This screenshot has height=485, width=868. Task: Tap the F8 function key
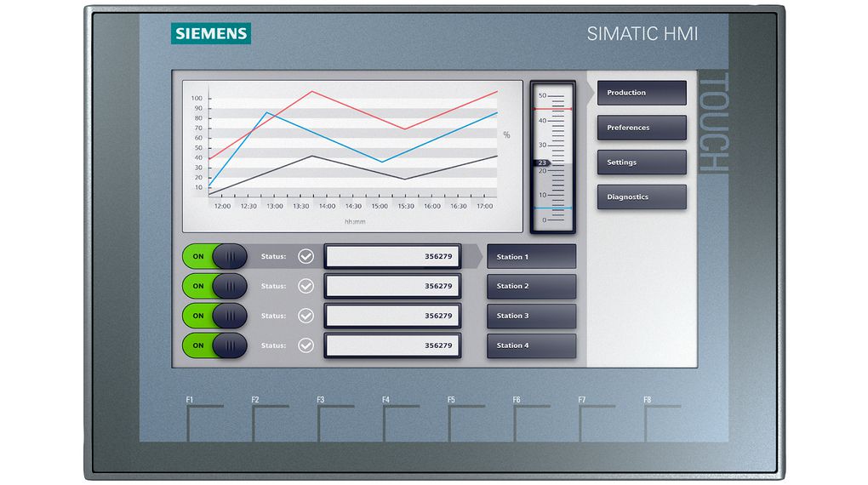coord(662,419)
